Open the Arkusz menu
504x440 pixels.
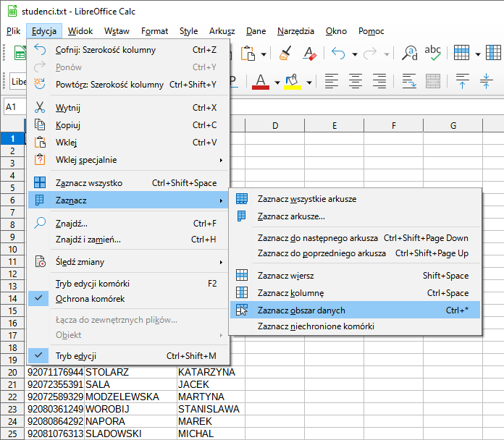click(222, 31)
